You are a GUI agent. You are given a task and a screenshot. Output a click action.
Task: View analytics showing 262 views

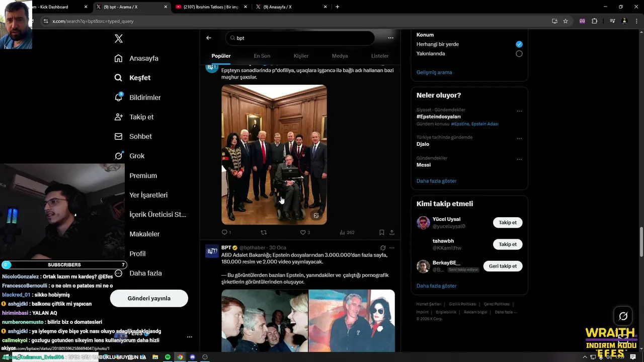coord(347,232)
